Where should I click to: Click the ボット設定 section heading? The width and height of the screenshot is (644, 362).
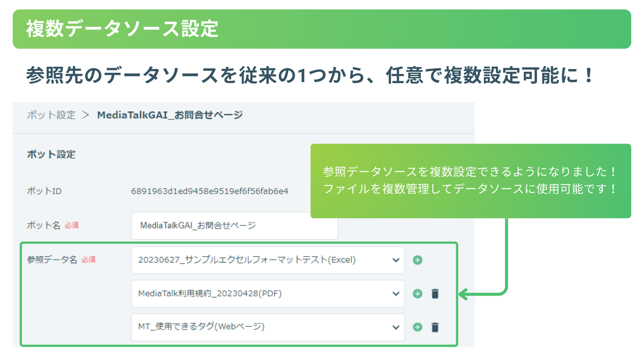tap(51, 155)
